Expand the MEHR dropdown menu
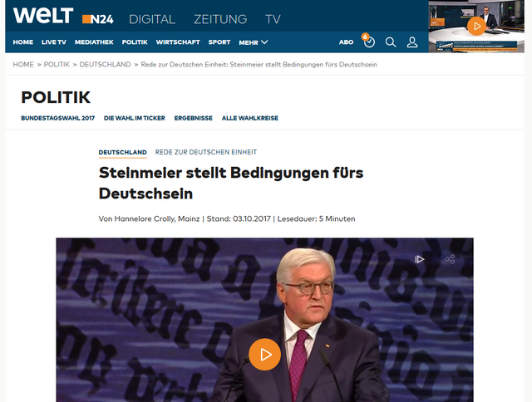This screenshot has width=532, height=402. (x=253, y=42)
